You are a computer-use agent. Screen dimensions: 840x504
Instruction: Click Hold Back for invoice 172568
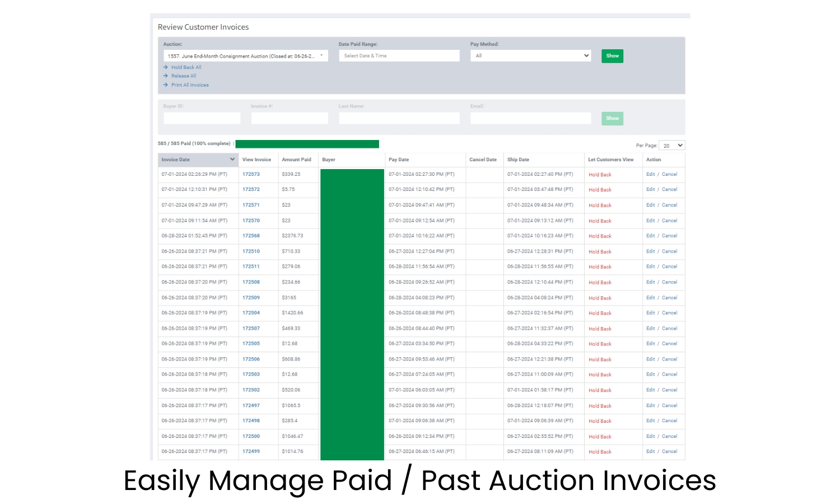point(600,236)
